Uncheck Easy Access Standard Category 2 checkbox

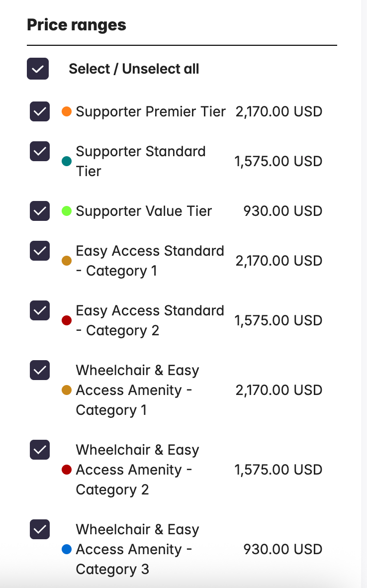point(40,310)
